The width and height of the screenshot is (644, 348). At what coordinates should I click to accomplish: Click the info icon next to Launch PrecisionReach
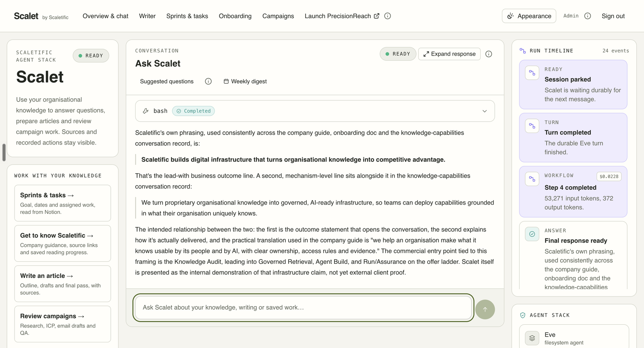(388, 16)
